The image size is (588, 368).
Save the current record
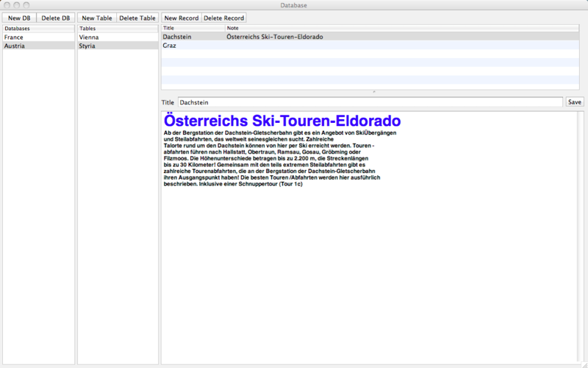pos(574,102)
